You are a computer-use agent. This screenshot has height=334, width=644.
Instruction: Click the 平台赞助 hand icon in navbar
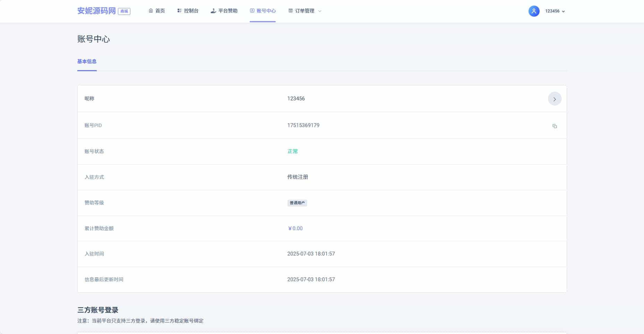[213, 11]
